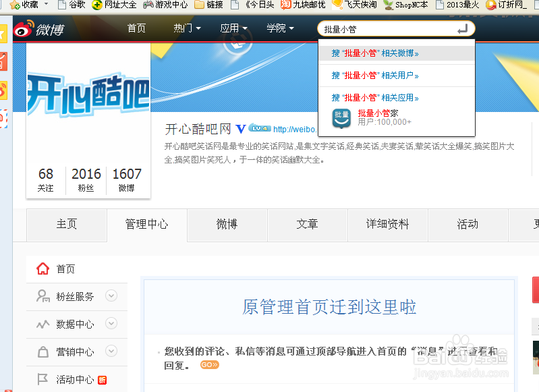Expand the 粉丝服务 section chevron
This screenshot has height=392, width=539.
click(x=111, y=296)
